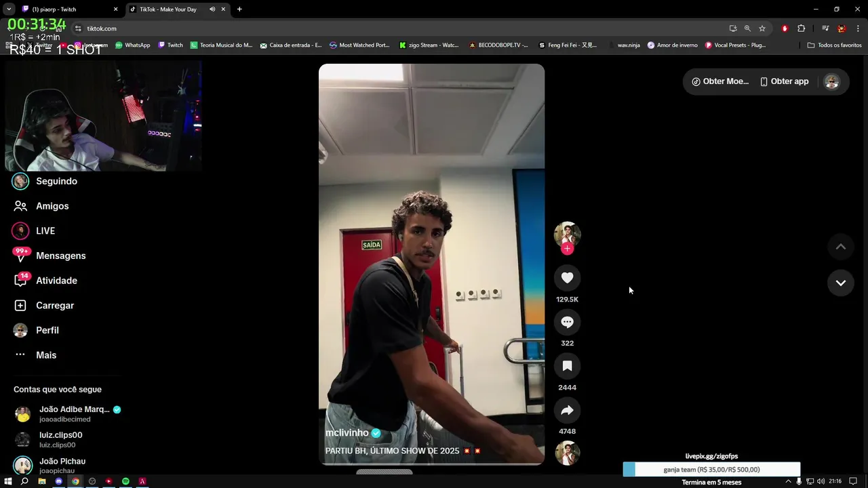Like the mclivinho video with heart icon
This screenshot has width=868, height=488.
[567, 278]
